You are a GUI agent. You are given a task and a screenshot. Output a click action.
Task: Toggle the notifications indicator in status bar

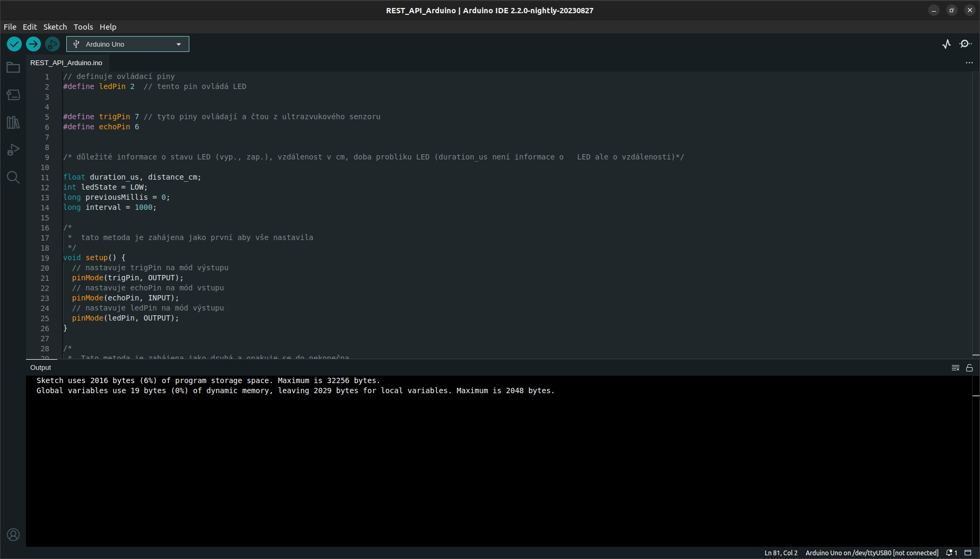[952, 553]
